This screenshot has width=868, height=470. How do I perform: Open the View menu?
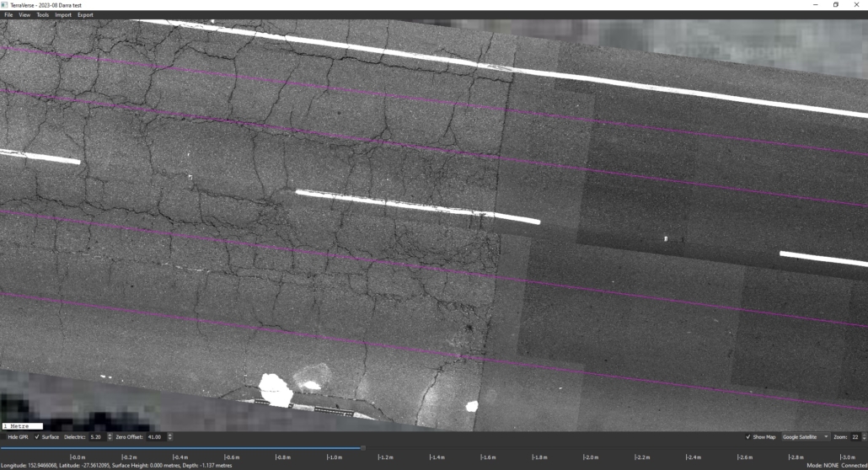tap(24, 15)
